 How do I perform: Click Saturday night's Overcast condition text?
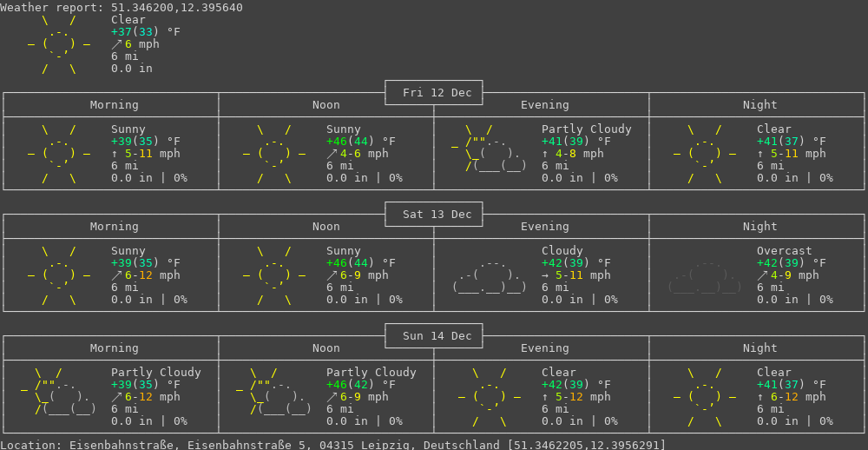(x=784, y=251)
